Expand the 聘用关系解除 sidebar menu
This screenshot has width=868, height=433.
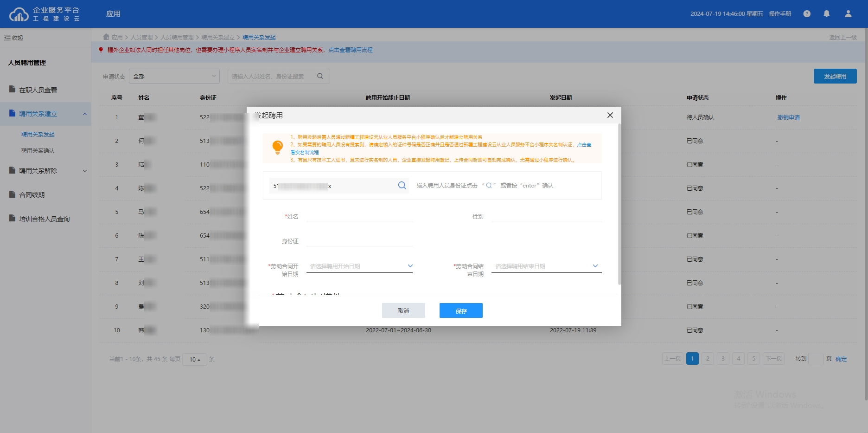[x=45, y=171]
